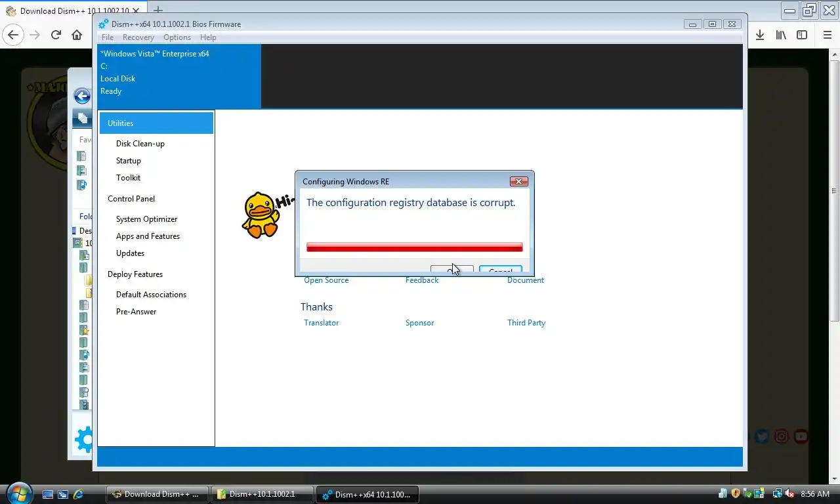Open System Optimizer page
840x504 pixels.
point(147,219)
